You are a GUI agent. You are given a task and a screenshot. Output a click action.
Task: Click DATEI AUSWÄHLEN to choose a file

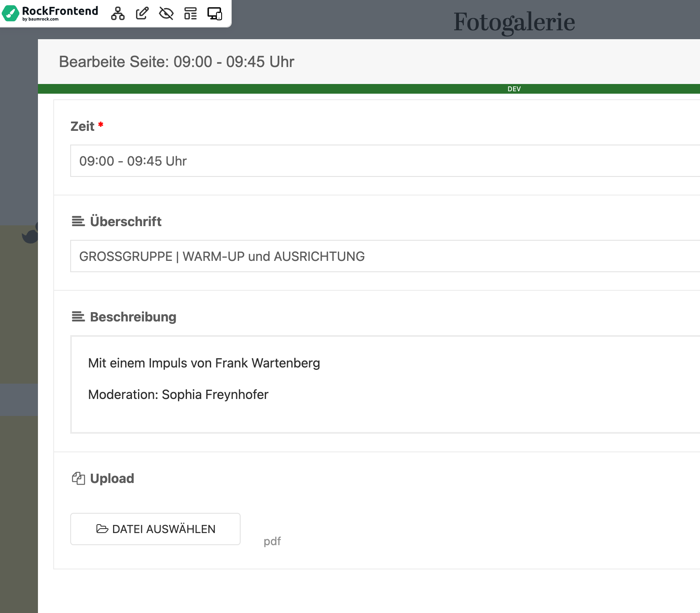(x=155, y=529)
